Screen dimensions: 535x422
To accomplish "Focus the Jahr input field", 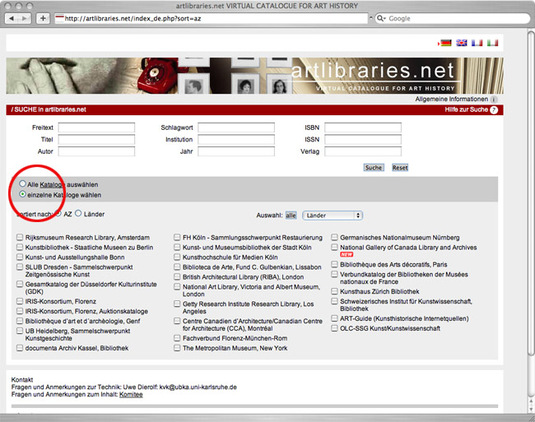I will [236, 151].
